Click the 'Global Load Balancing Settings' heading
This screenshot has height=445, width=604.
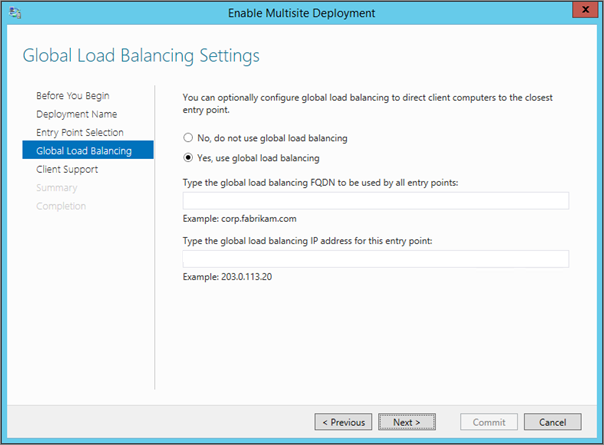click(141, 55)
